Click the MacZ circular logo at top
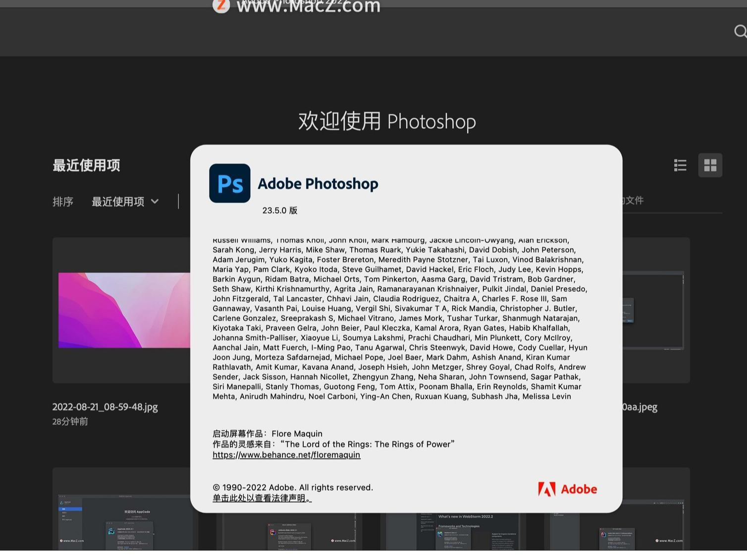The height and width of the screenshot is (560, 747). [x=221, y=5]
